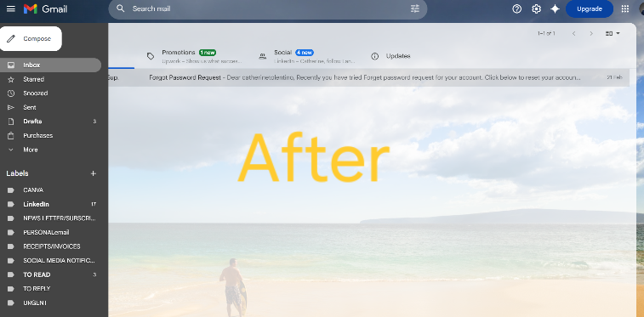Screen dimensions: 644x317
Task: Open the Drafts folder
Action: (x=50, y=122)
